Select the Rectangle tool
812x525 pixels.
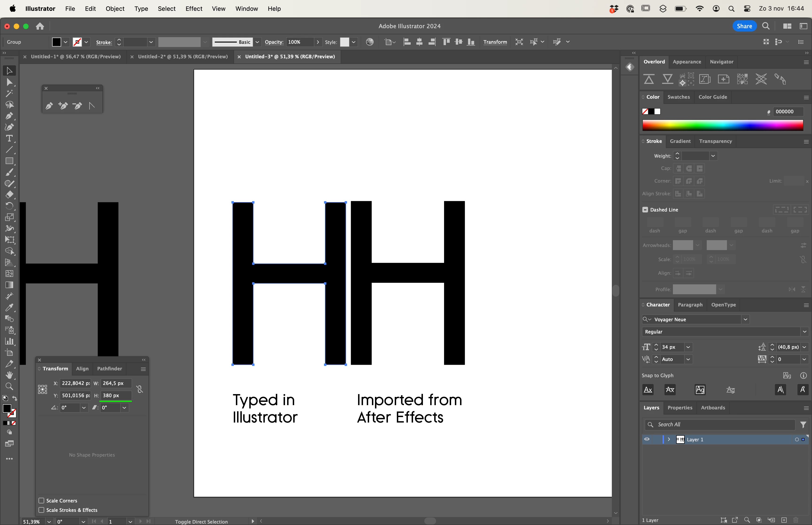point(9,161)
